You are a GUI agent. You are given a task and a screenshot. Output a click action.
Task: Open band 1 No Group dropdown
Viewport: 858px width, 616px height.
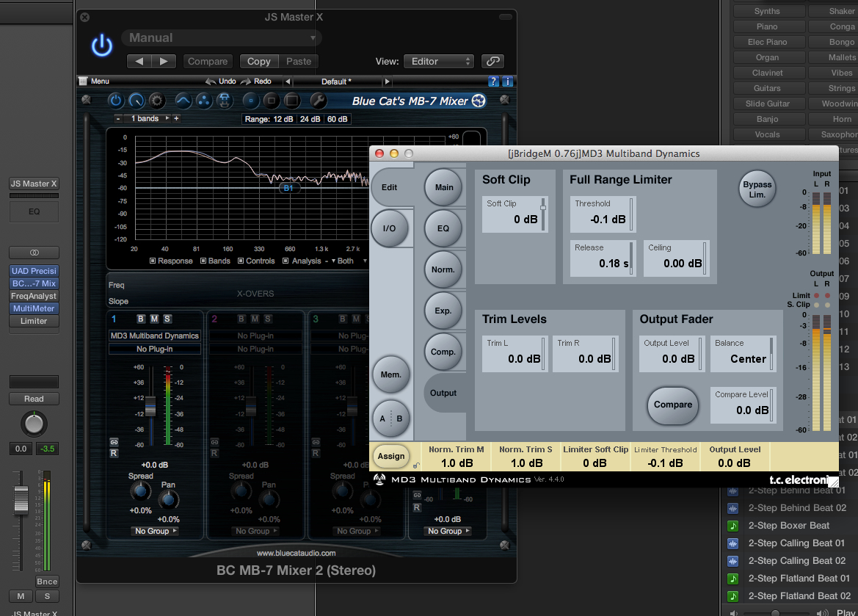point(156,531)
